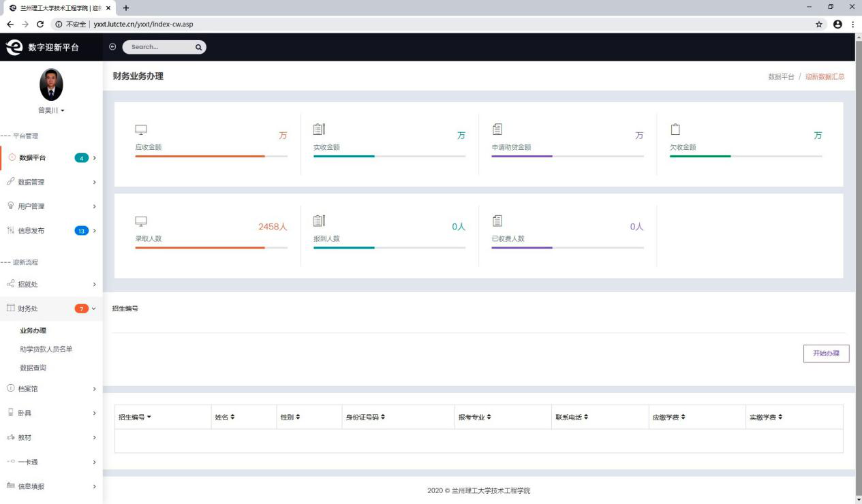Open the 曾昊川 user dropdown
The image size is (862, 504).
click(51, 110)
